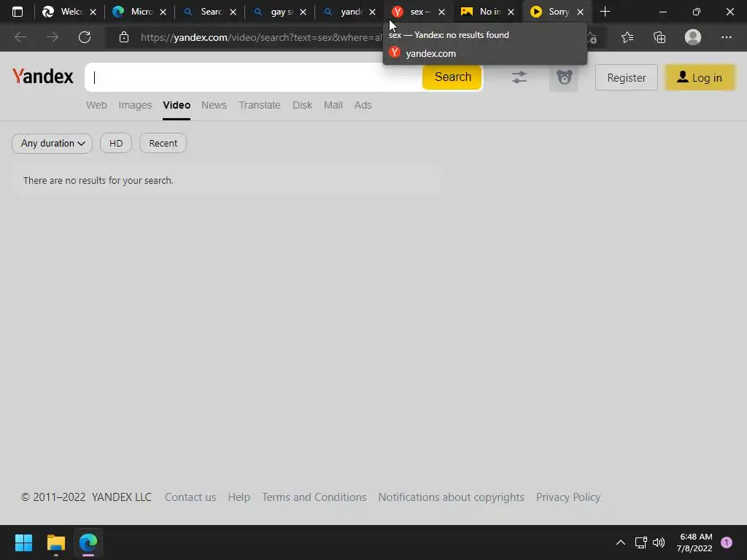Open volume control tray icon
747x560 pixels.
[x=659, y=542]
